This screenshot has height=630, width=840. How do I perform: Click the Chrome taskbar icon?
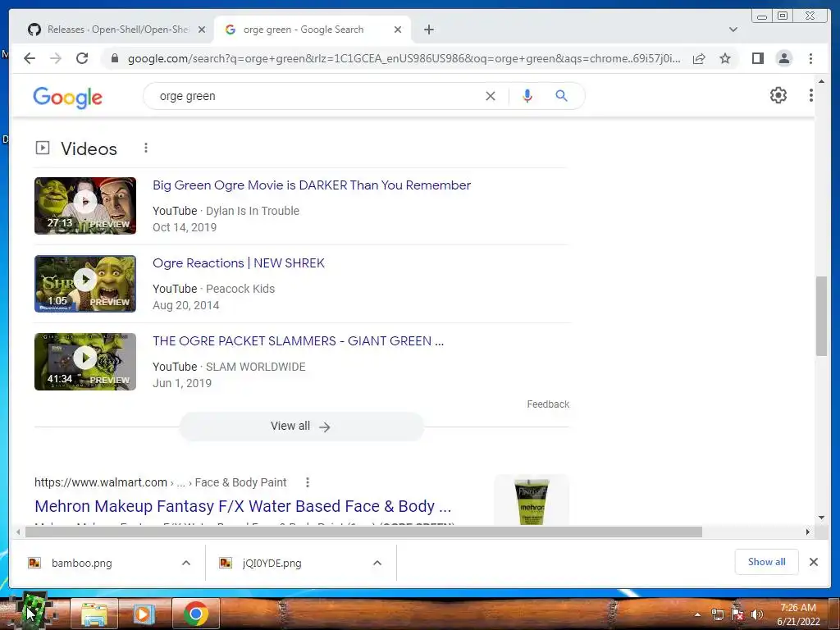point(196,614)
